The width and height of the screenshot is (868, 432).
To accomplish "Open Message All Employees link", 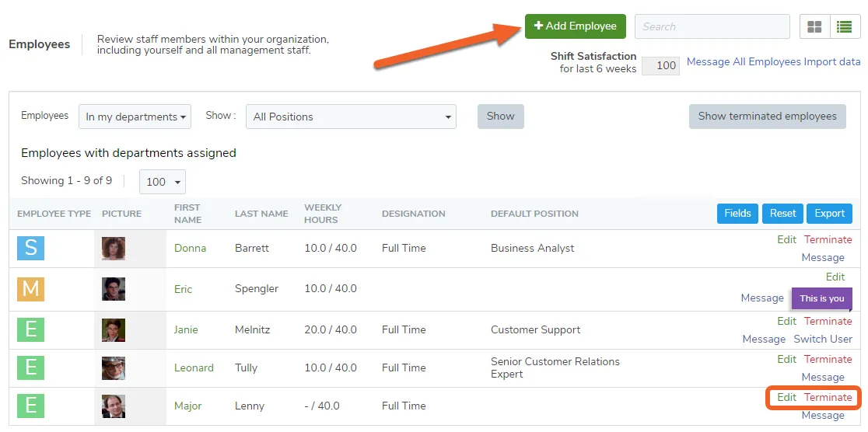I will coord(744,62).
